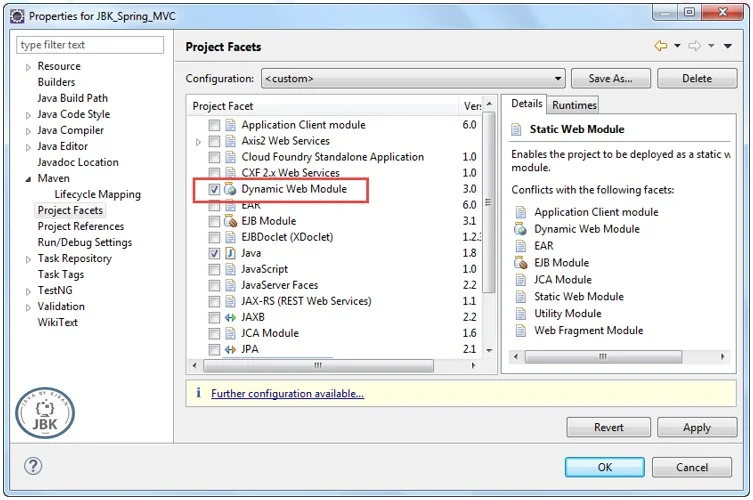Click the Dynamic Web Module facet icon
The image size is (753, 500).
[x=231, y=189]
